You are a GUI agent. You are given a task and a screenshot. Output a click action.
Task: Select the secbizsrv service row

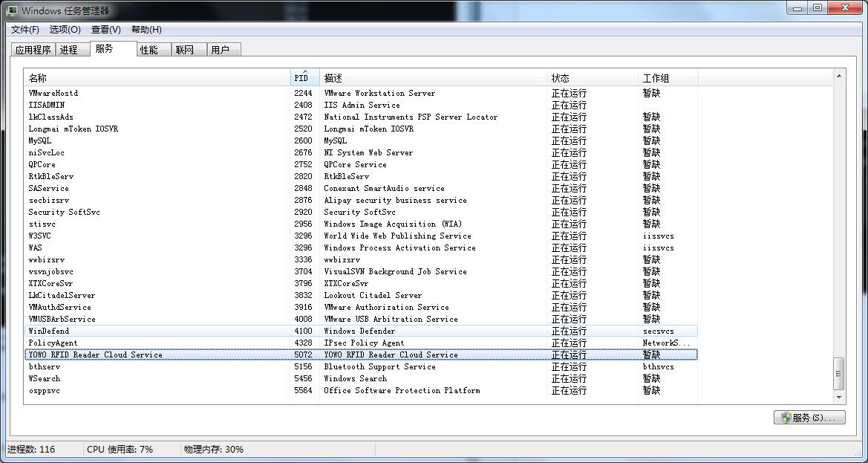click(361, 200)
